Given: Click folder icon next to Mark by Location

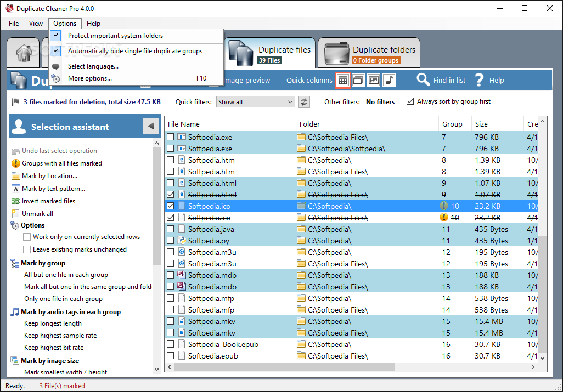Looking at the screenshot, I should [x=15, y=176].
